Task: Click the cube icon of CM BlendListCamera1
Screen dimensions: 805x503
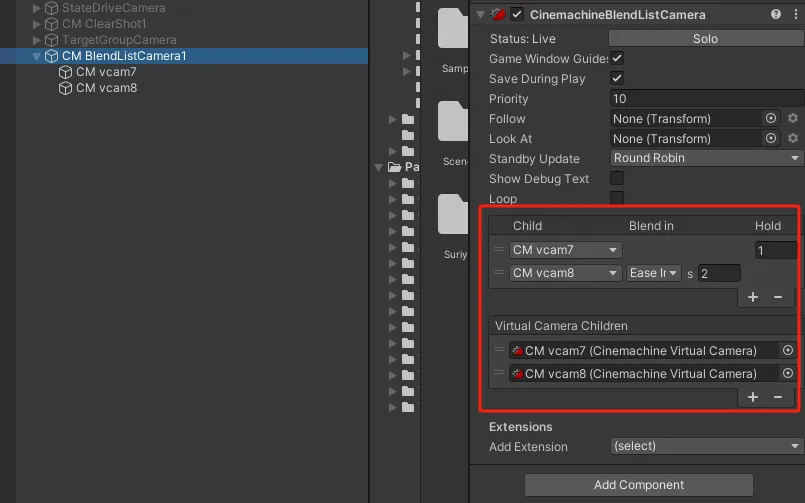Action: tap(51, 56)
